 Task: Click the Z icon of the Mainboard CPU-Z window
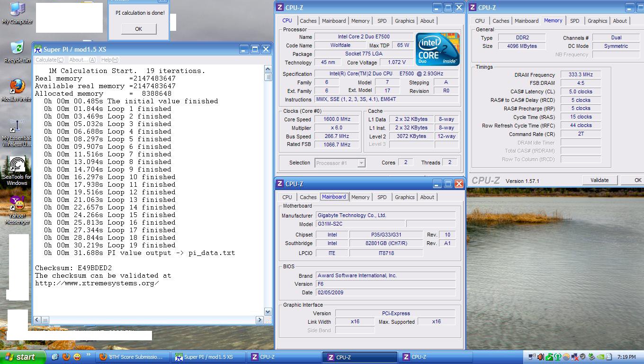click(x=280, y=184)
